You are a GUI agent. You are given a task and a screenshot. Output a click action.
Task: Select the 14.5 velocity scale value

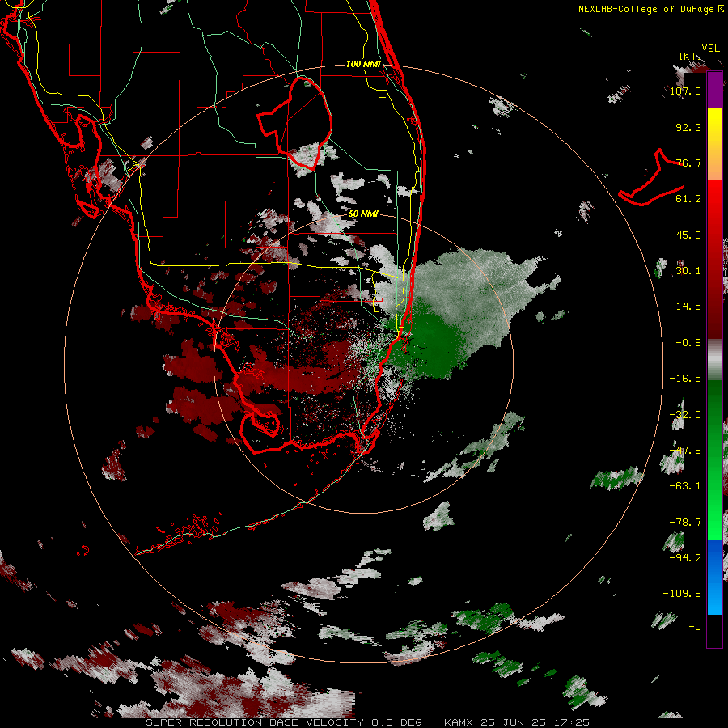(688, 307)
